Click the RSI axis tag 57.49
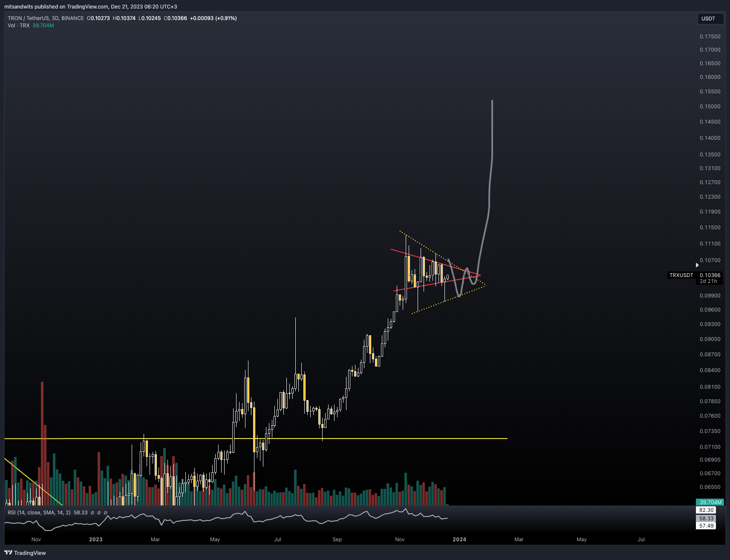 [706, 526]
